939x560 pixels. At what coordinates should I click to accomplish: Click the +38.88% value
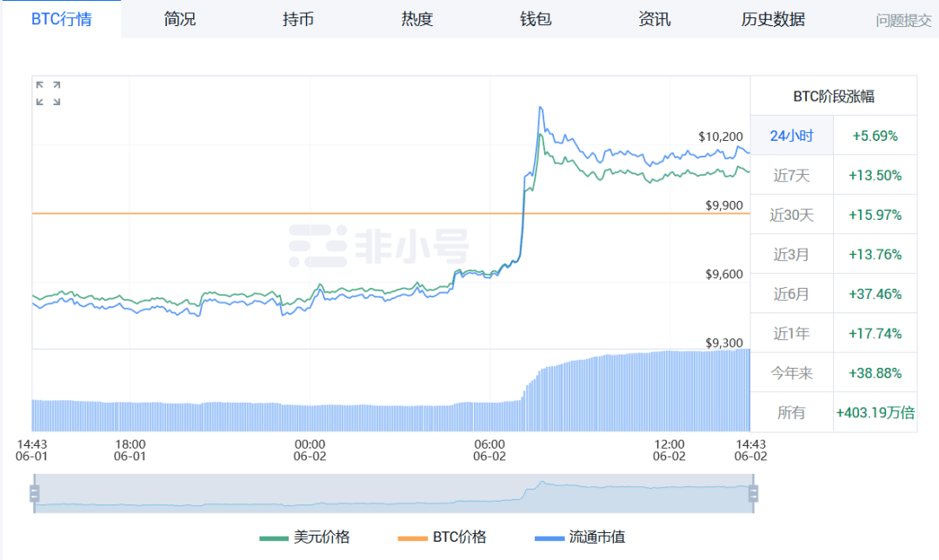(875, 373)
